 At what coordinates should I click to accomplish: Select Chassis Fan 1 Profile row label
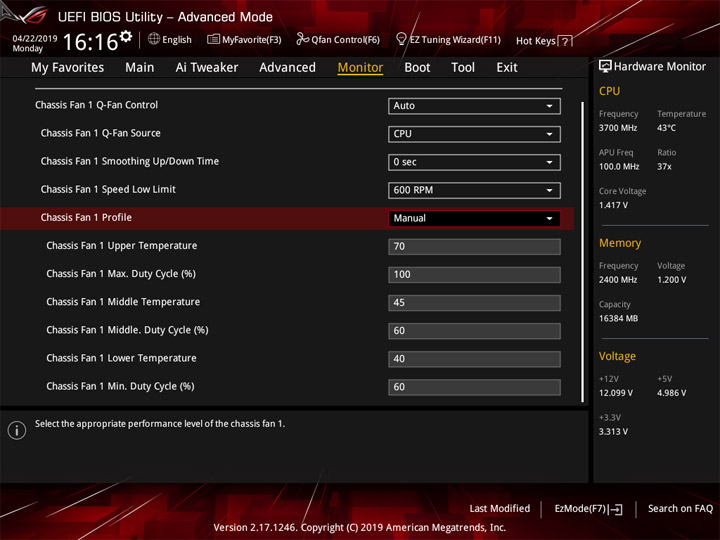pyautogui.click(x=86, y=217)
